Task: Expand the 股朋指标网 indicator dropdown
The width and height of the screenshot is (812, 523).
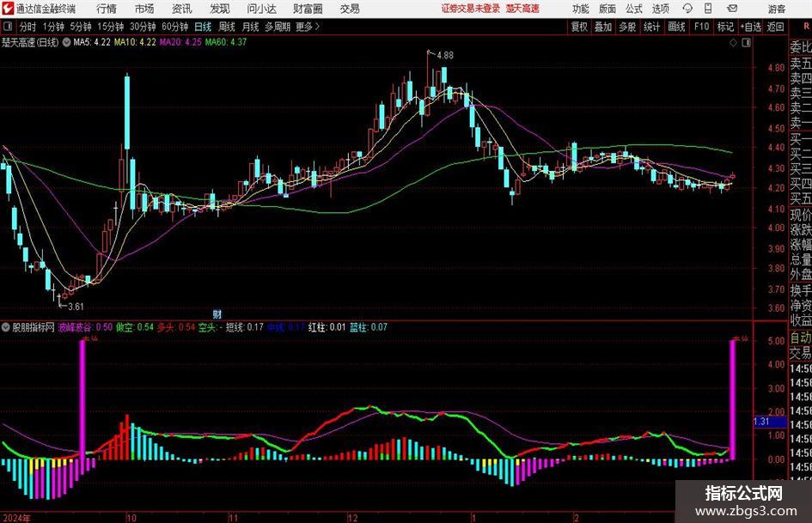Action: [6, 326]
